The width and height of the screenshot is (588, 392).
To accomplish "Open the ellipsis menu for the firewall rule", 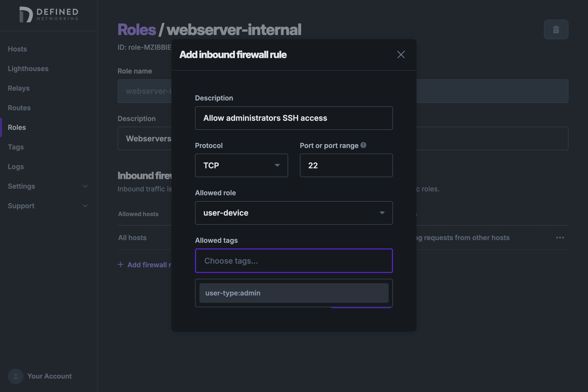I will tap(560, 237).
